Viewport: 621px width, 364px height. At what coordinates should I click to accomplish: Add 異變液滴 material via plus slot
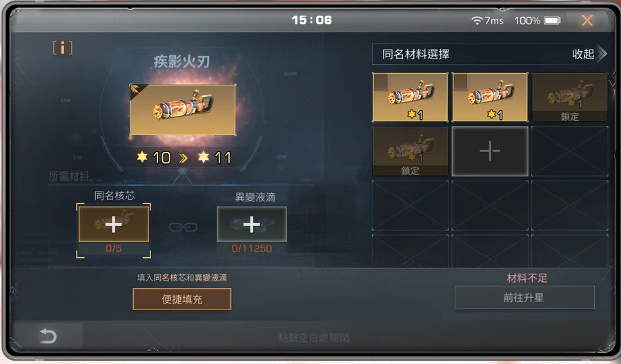(251, 224)
